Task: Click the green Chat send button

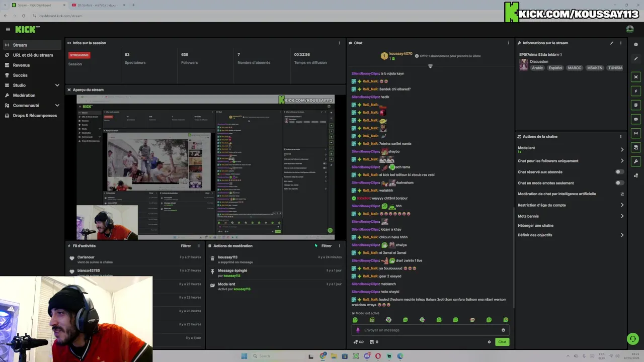Action: tap(502, 342)
